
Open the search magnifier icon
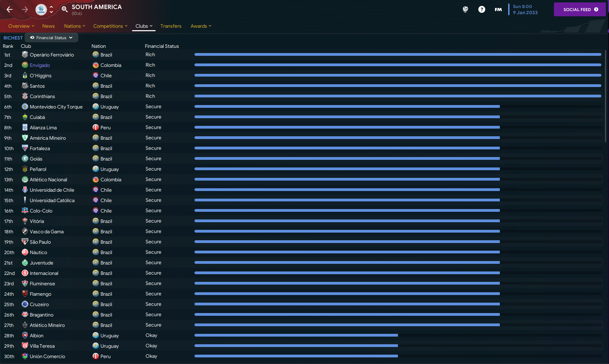pos(64,9)
